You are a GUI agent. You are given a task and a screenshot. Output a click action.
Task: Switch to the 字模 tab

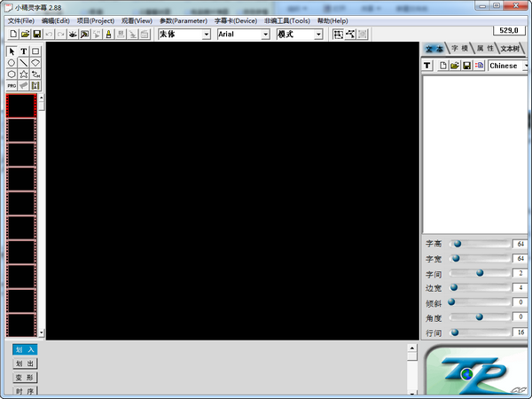click(x=459, y=49)
